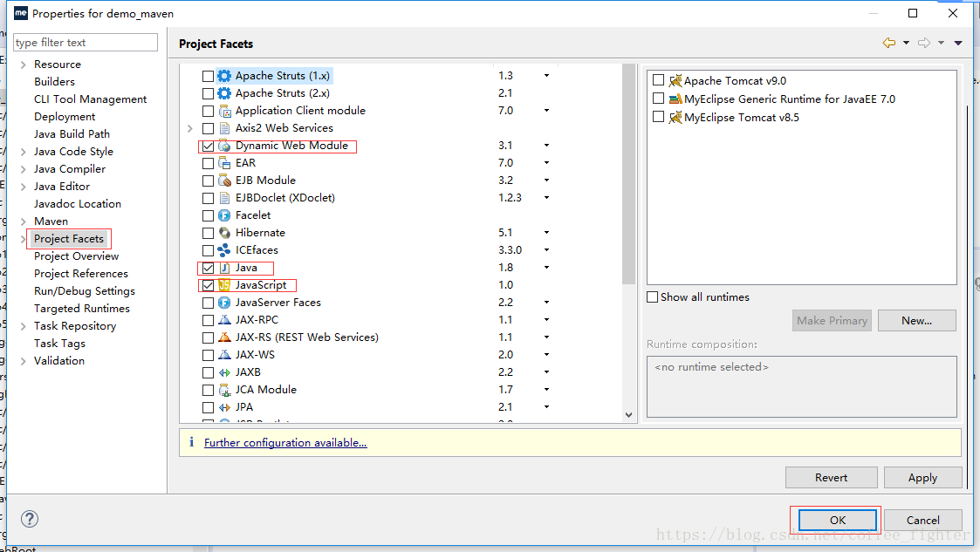Click the ICEfaces facet icon

[x=224, y=250]
